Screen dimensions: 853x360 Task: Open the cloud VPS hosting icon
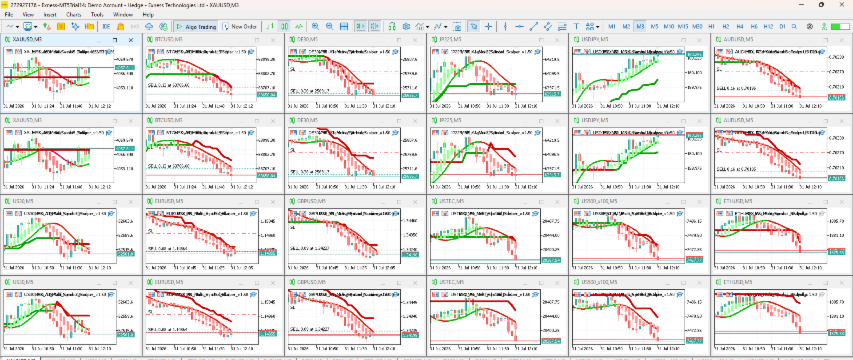point(149,26)
